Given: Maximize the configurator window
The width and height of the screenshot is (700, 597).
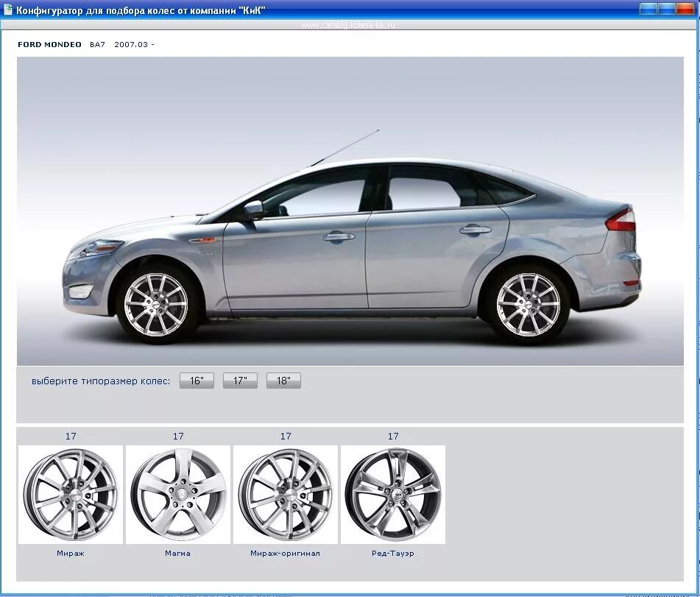Looking at the screenshot, I should [667, 9].
